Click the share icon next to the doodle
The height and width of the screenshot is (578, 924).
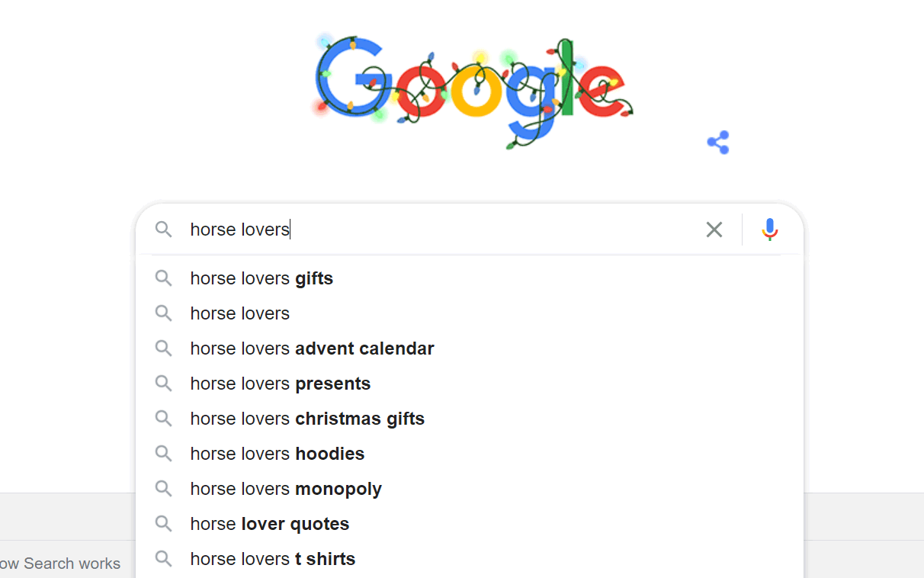717,142
